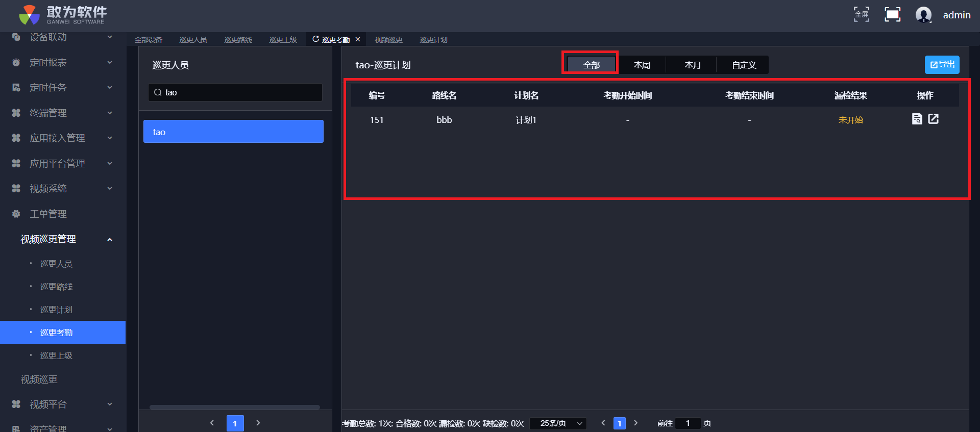
Task: Expand the 应用平台管理 menu chevron
Action: point(110,163)
